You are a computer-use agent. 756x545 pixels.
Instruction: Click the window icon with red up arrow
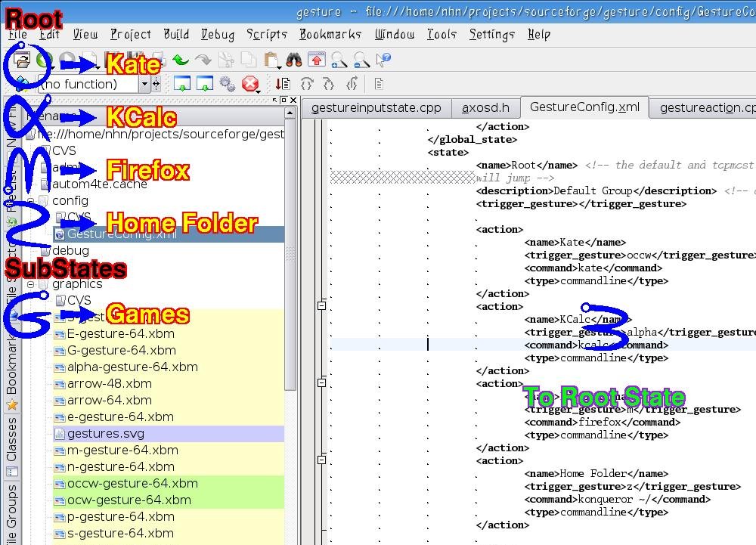click(x=316, y=60)
